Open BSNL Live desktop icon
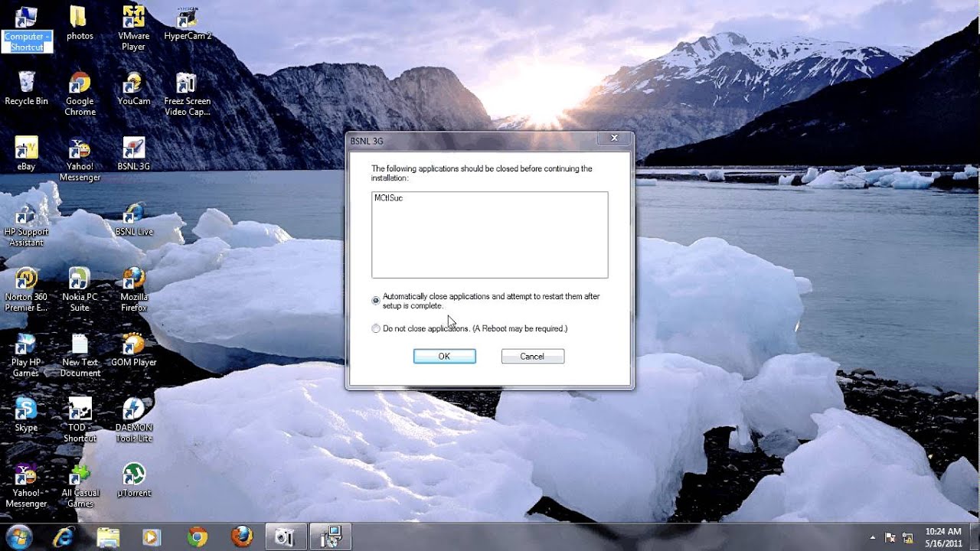Image resolution: width=980 pixels, height=551 pixels. click(x=133, y=220)
